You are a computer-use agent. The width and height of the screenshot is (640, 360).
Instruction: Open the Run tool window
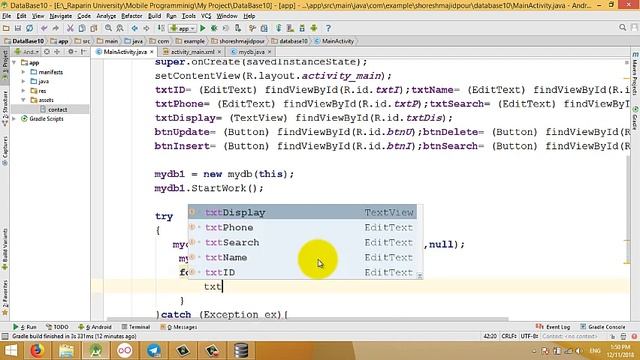25,327
